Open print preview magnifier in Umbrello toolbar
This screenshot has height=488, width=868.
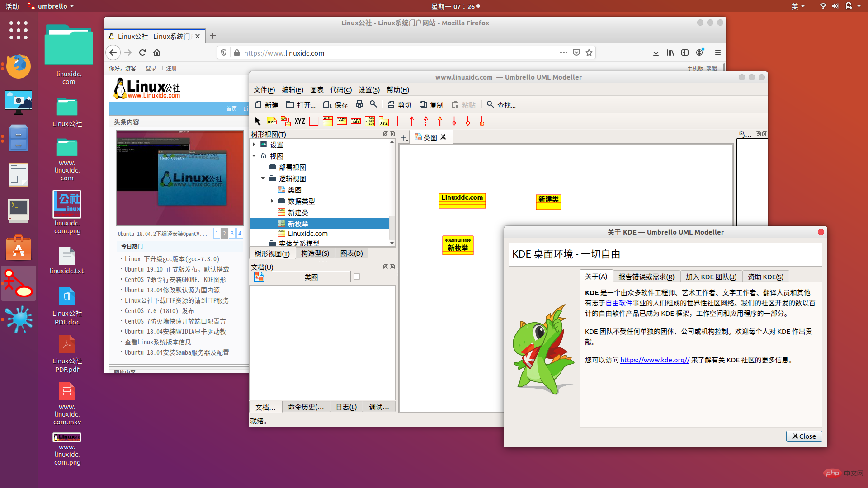[373, 104]
